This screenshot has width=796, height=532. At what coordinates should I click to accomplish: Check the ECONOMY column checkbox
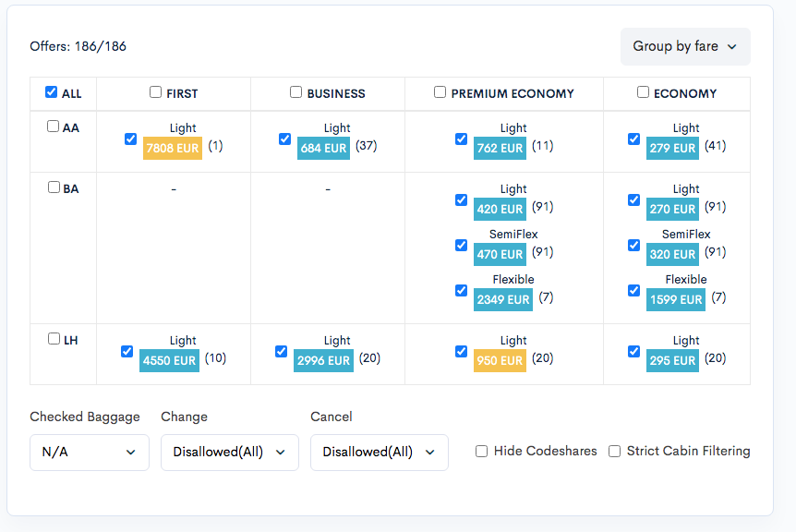pyautogui.click(x=643, y=91)
